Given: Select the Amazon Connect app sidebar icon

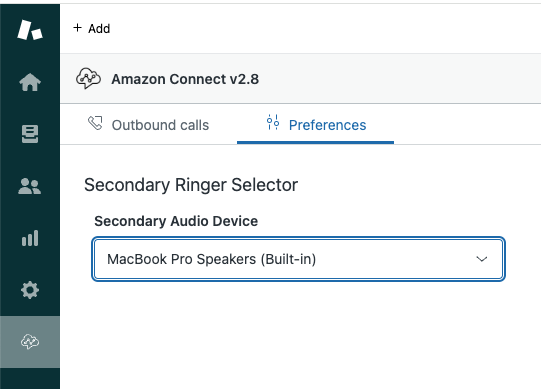Looking at the screenshot, I should pos(30,342).
